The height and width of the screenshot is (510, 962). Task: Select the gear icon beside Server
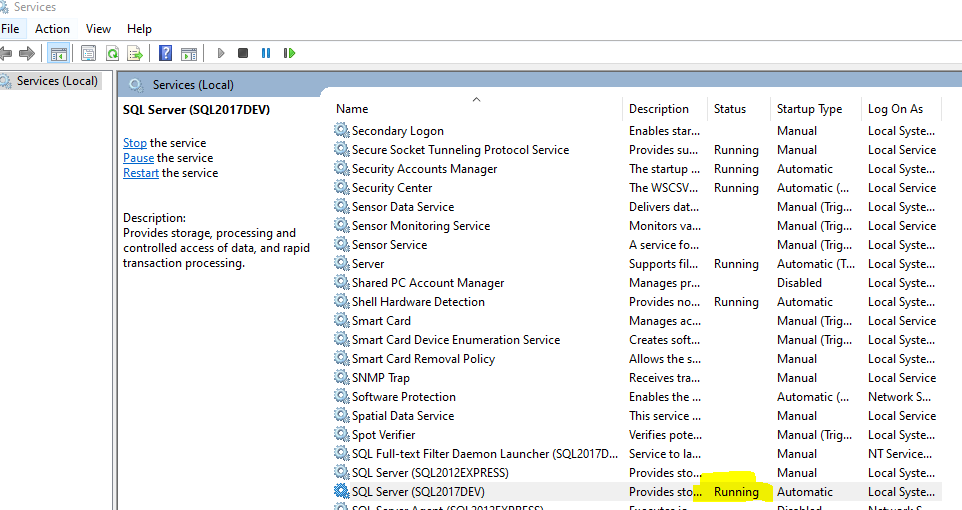click(342, 263)
